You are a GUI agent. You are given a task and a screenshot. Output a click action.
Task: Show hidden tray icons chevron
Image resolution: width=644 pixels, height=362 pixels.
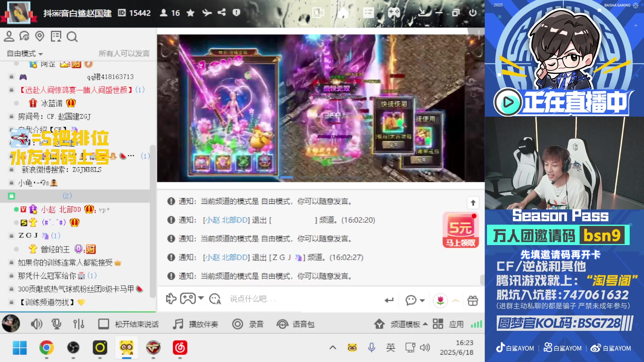tap(333, 348)
